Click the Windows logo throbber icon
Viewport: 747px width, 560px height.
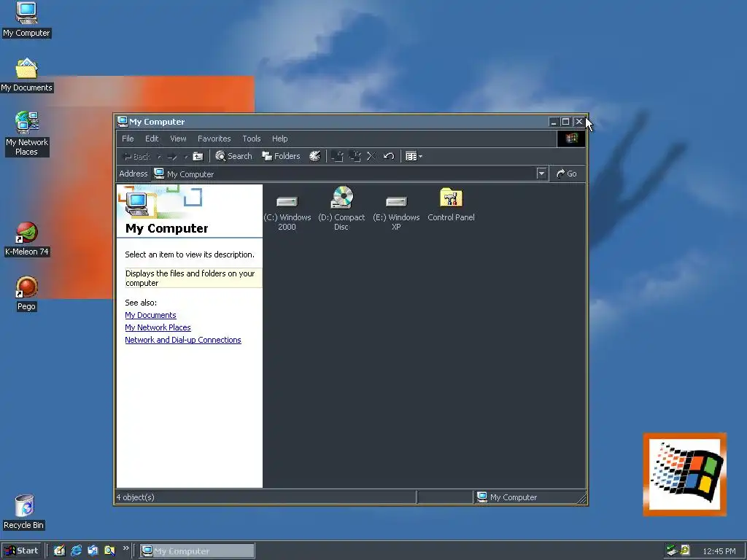click(x=571, y=139)
